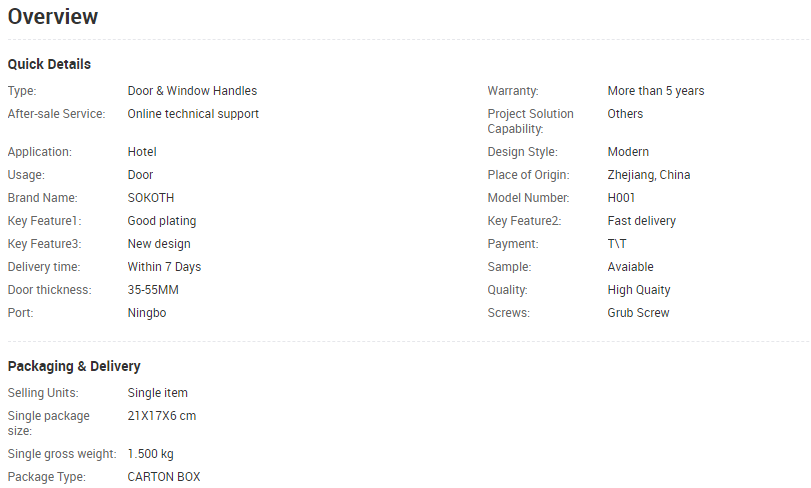The width and height of the screenshot is (811, 488).
Task: Click the Zhejiang, China origin value
Action: click(648, 175)
